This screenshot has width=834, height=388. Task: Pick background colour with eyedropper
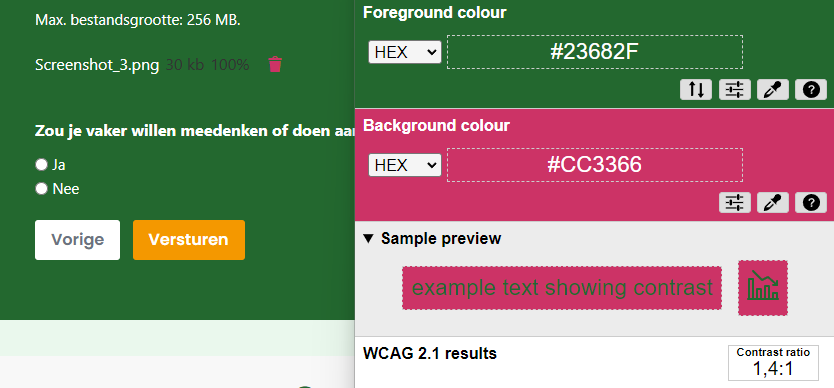point(773,203)
